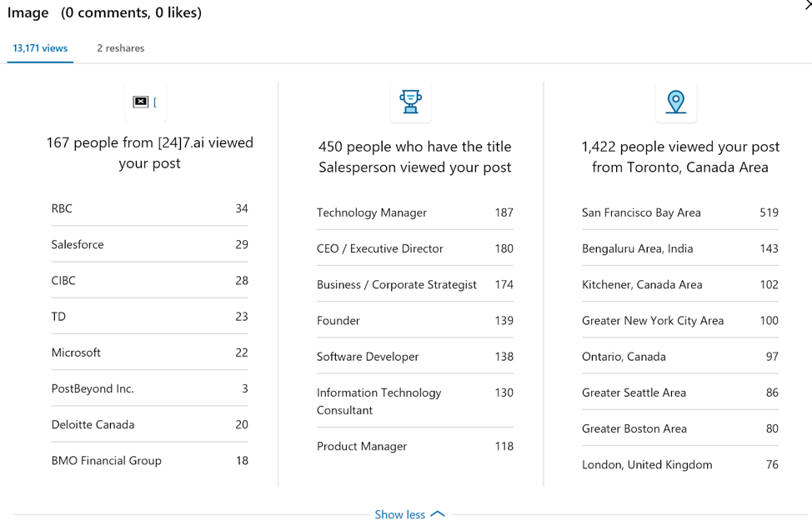The width and height of the screenshot is (812, 521).
Task: Click the Product Manager entry
Action: [415, 447]
